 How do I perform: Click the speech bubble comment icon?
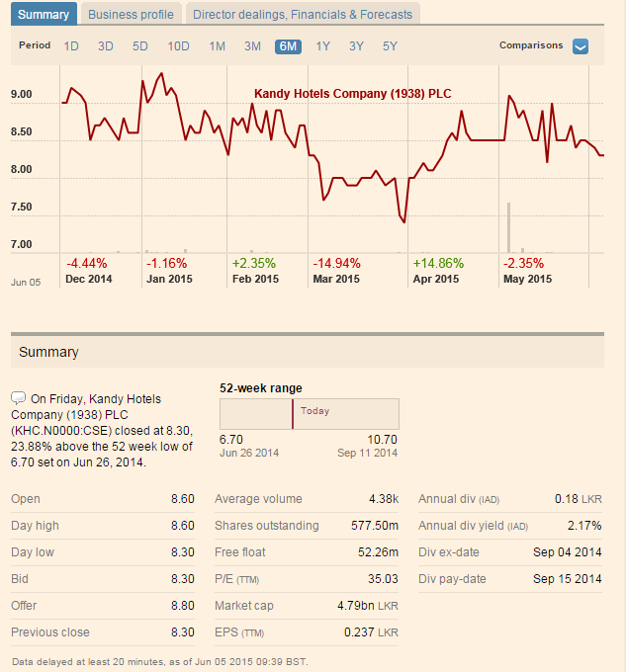[18, 398]
